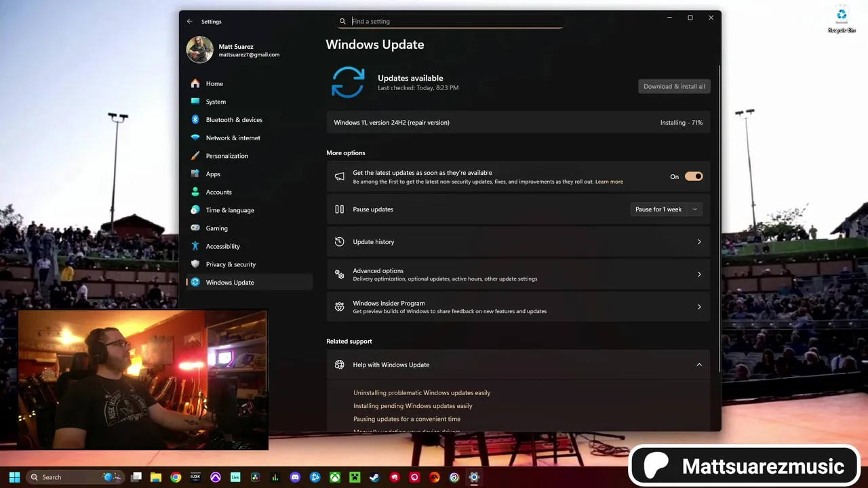Open the Pause for 1 week dropdown
This screenshot has height=488, width=868.
coord(666,209)
